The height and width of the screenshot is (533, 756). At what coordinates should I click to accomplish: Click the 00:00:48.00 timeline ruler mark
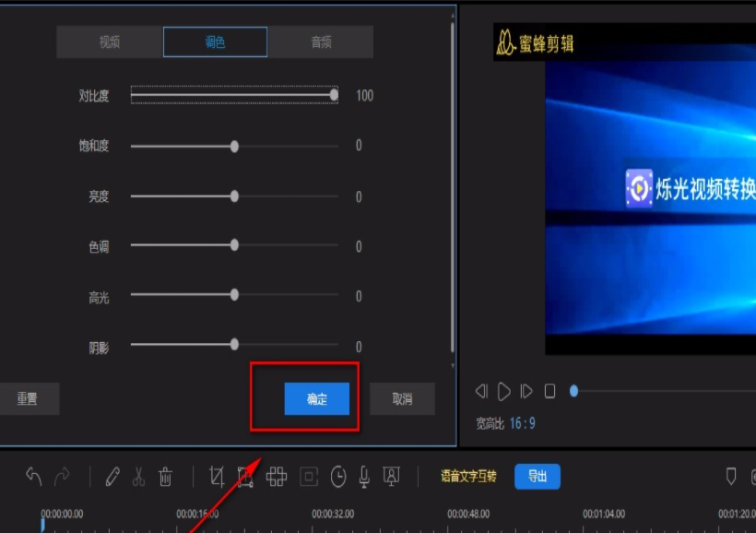point(468,515)
